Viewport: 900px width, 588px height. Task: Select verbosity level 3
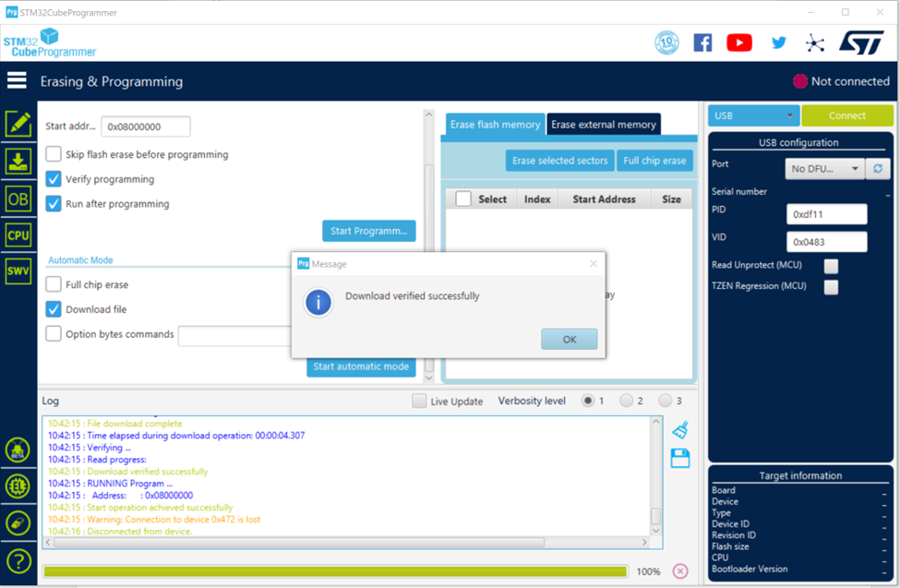tap(666, 401)
